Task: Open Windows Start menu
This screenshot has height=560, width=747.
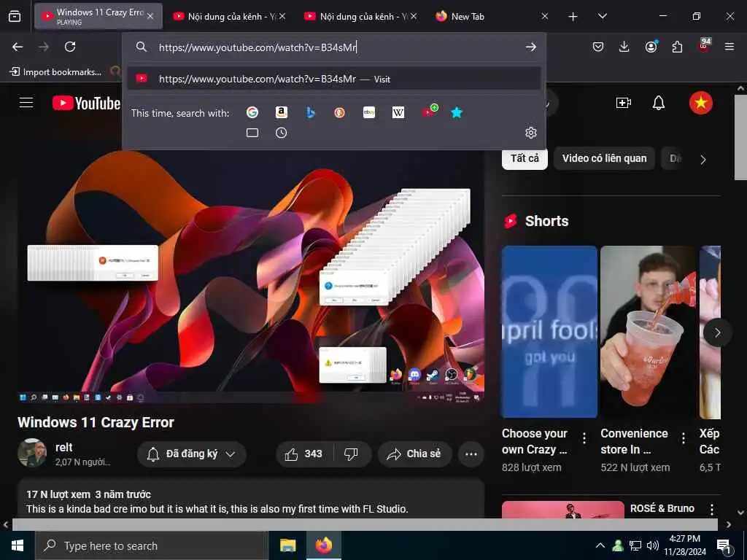Action: pyautogui.click(x=18, y=545)
